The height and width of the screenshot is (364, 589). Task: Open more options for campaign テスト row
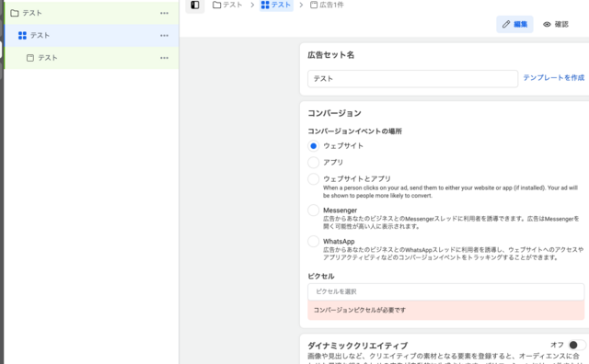(164, 13)
